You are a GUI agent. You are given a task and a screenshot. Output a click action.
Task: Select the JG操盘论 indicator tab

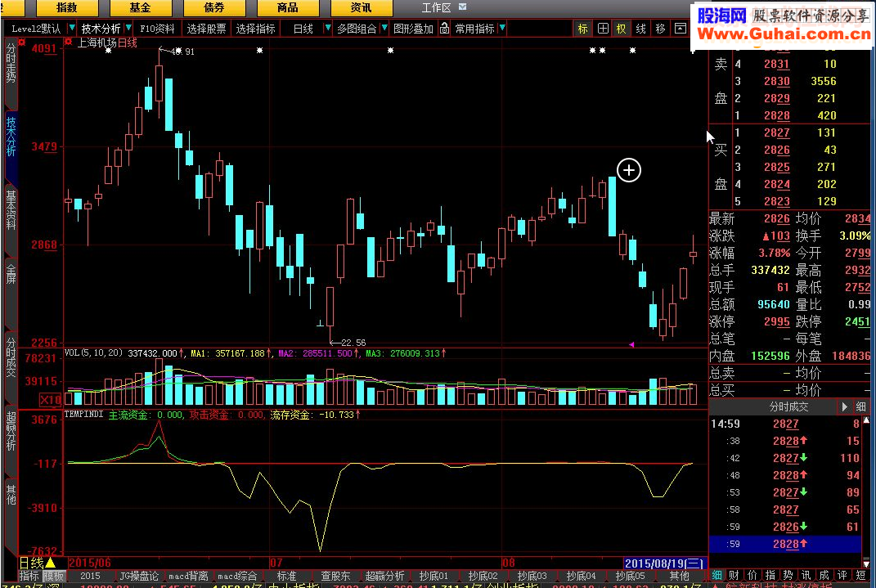click(139, 575)
